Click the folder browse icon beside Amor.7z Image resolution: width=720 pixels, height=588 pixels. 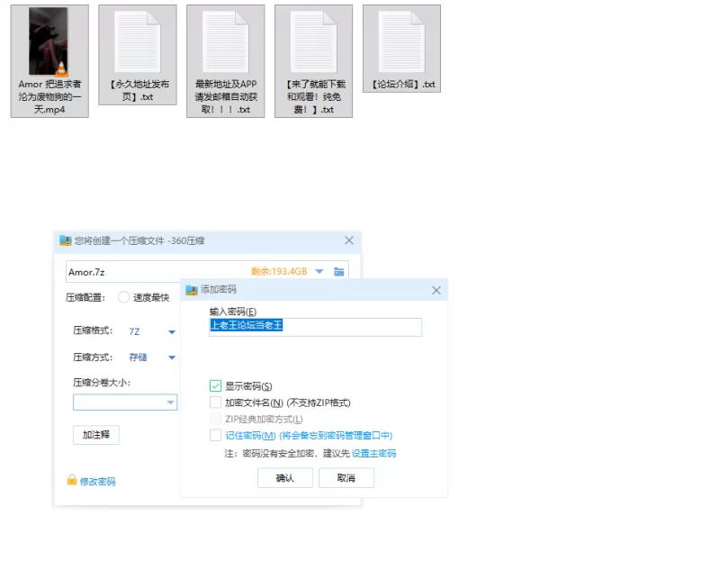click(339, 271)
